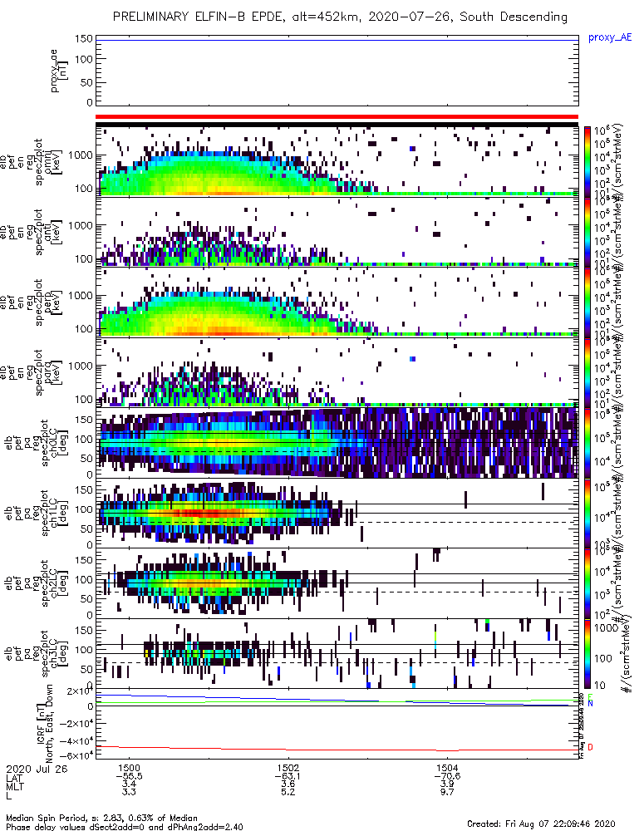
Task: Click the ch3LC panel color bar
Action: [587, 653]
